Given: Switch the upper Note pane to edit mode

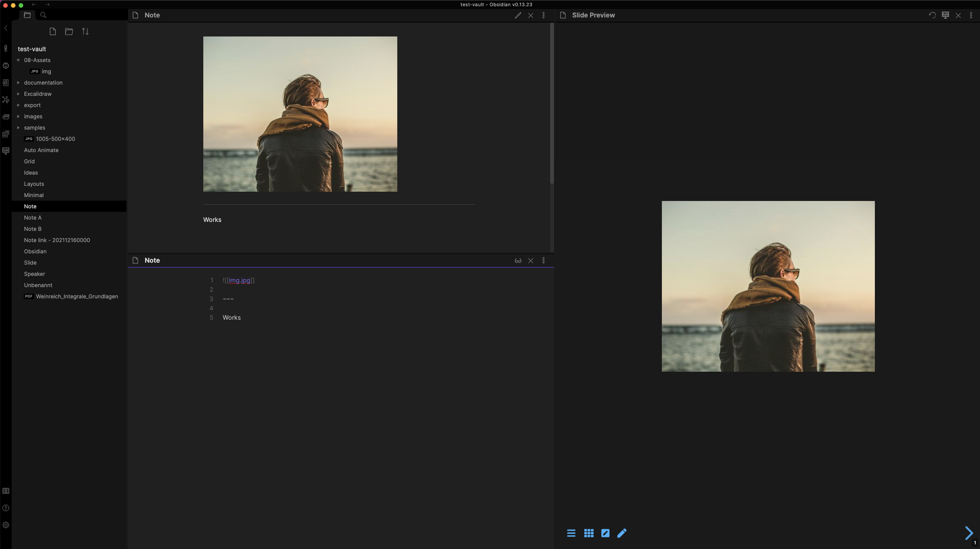Looking at the screenshot, I should tap(518, 15).
